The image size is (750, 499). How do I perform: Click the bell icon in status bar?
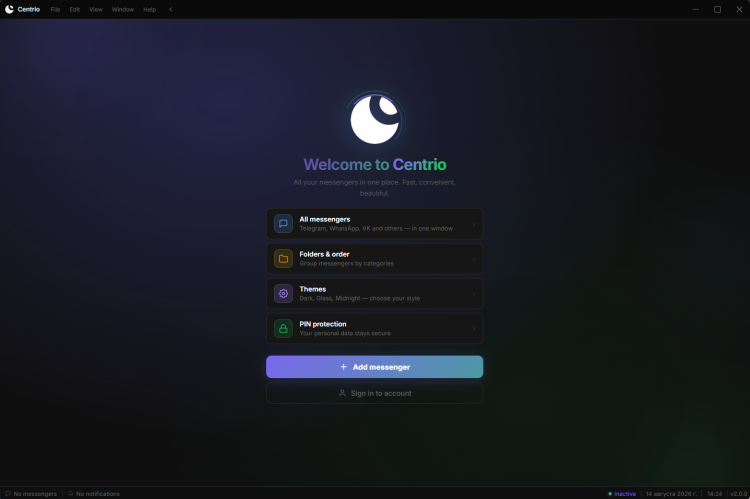coord(71,494)
